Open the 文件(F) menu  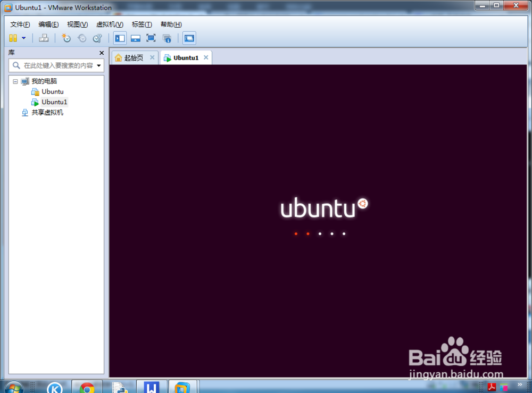coord(20,24)
